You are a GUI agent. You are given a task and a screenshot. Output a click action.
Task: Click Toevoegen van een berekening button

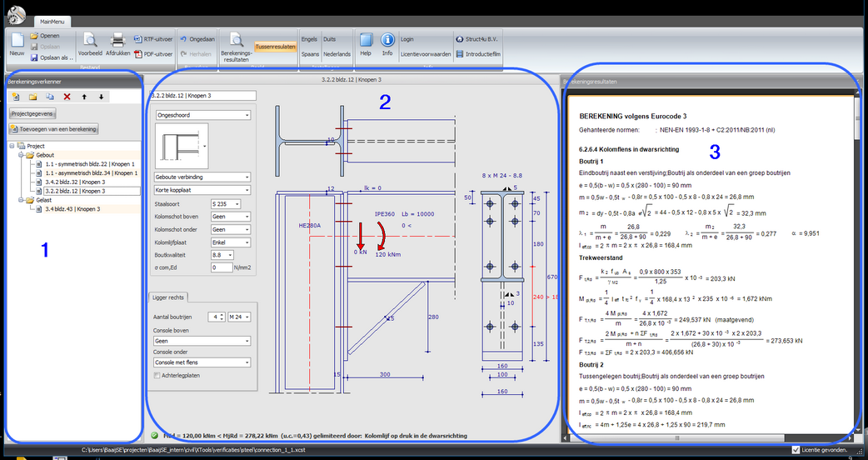point(54,128)
